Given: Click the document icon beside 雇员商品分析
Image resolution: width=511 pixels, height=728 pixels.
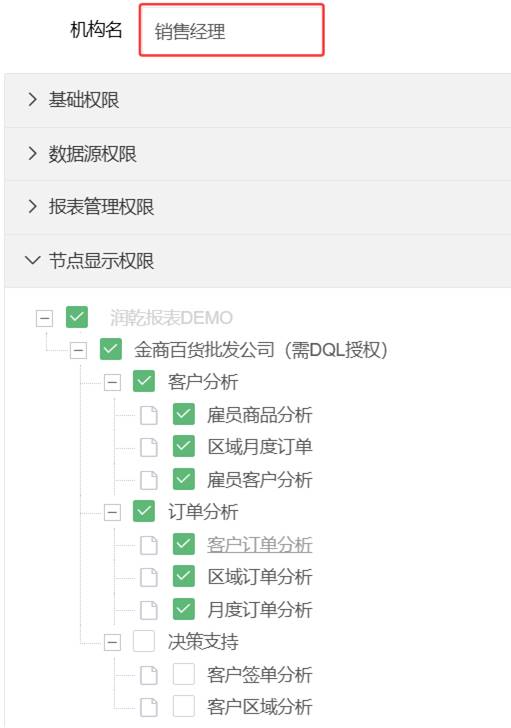Looking at the screenshot, I should coord(149,415).
